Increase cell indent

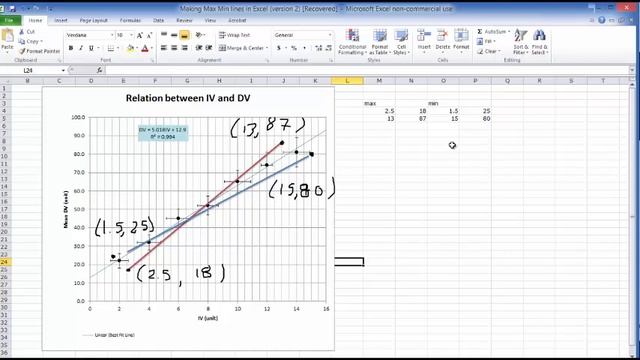pyautogui.click(x=209, y=48)
